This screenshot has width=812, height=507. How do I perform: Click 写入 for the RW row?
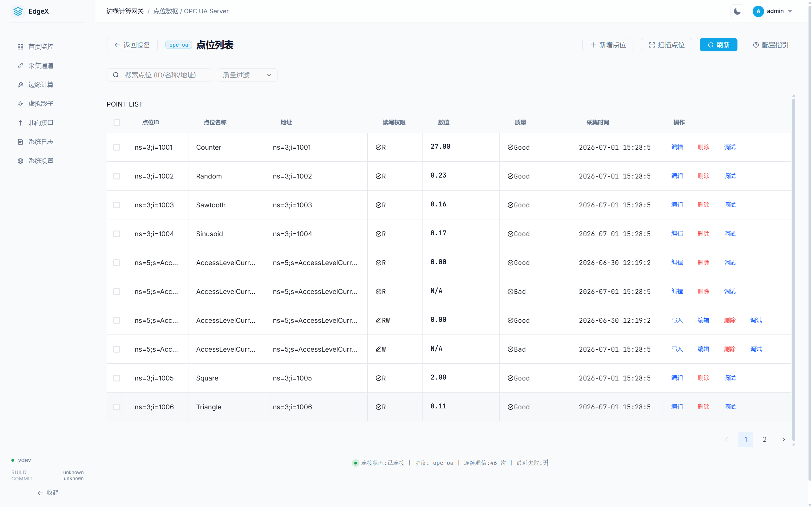(677, 320)
